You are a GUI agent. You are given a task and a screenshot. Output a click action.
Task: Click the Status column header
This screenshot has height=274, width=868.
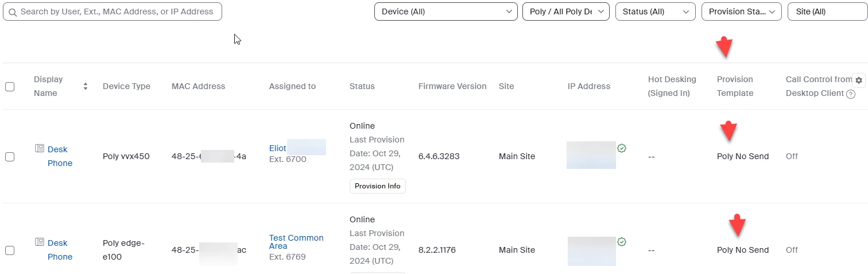362,86
